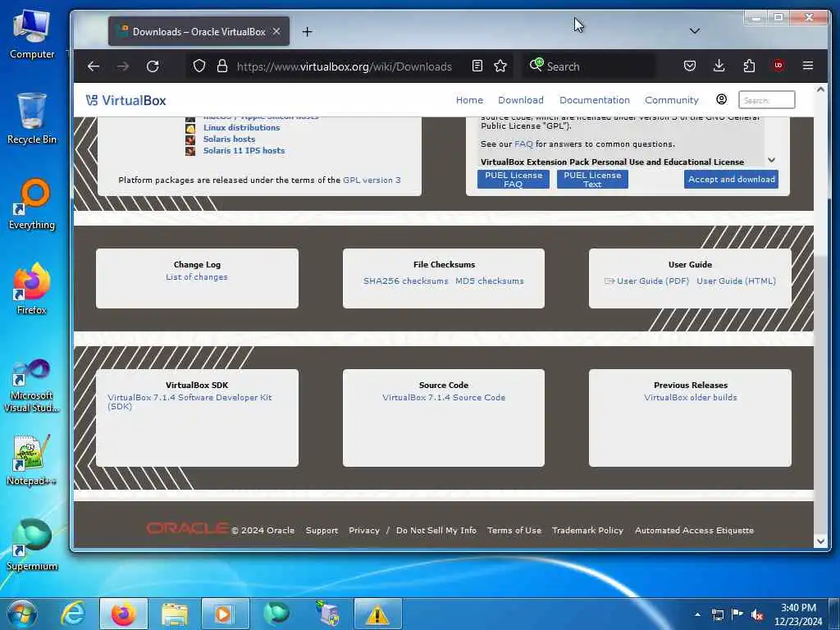Open the FAQ link

click(x=523, y=144)
